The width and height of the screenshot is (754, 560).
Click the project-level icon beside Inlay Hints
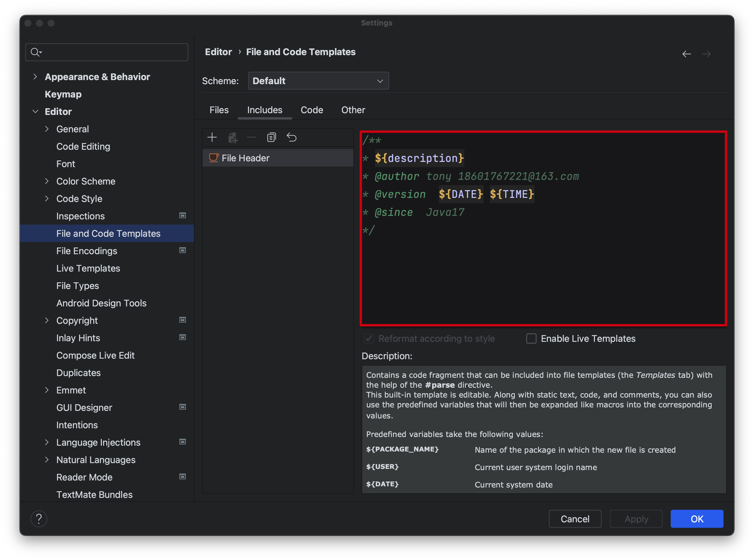point(182,337)
